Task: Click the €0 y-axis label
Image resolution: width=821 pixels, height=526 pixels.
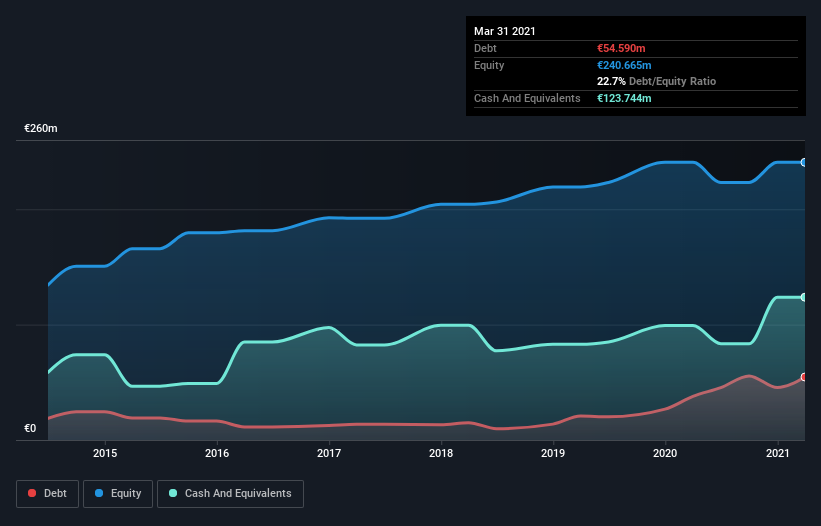Action: click(30, 428)
